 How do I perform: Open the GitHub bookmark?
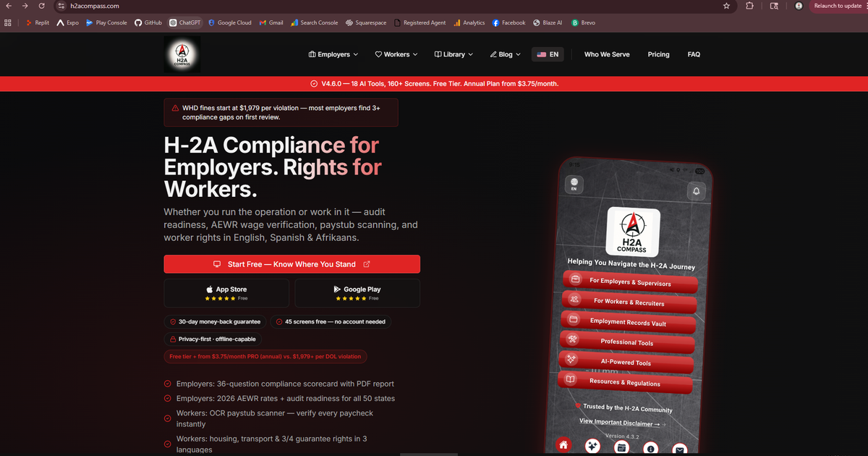tap(148, 22)
